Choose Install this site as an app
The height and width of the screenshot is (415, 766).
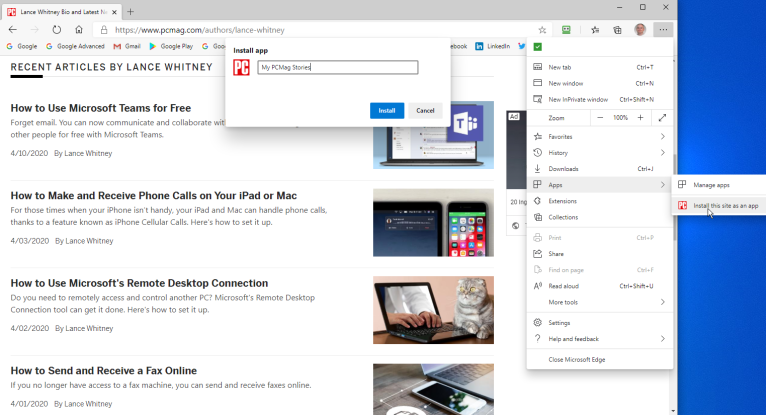[719, 206]
